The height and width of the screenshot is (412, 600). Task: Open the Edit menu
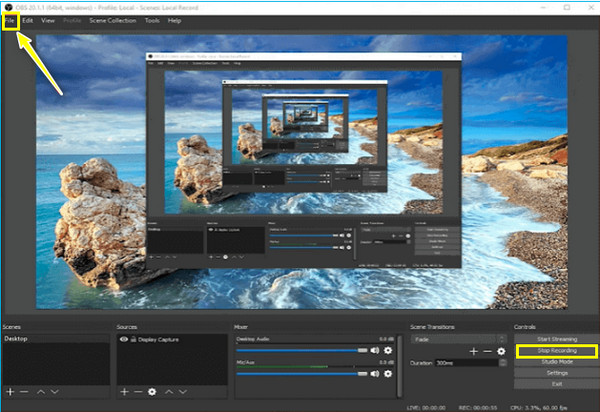click(x=28, y=21)
